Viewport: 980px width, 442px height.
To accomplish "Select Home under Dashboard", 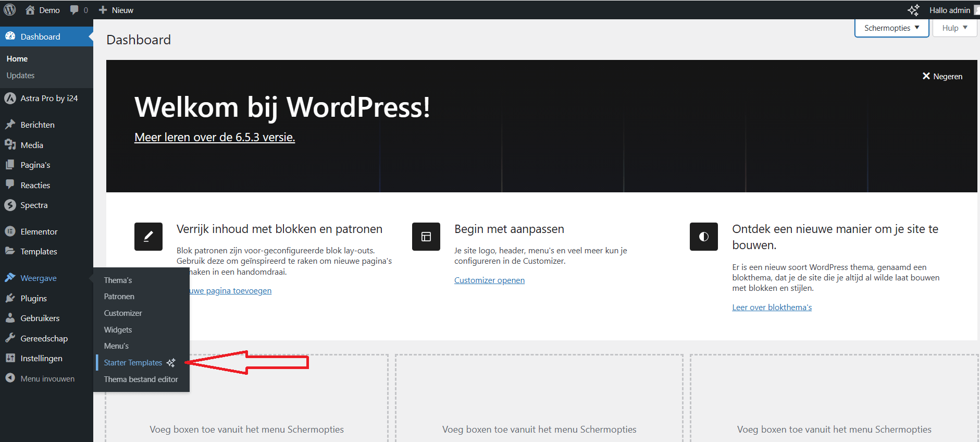I will (x=17, y=59).
